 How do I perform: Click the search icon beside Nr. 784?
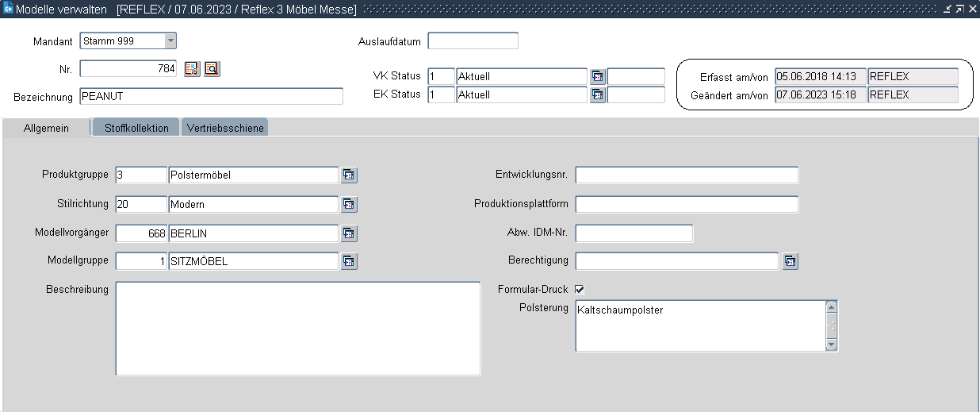click(211, 69)
